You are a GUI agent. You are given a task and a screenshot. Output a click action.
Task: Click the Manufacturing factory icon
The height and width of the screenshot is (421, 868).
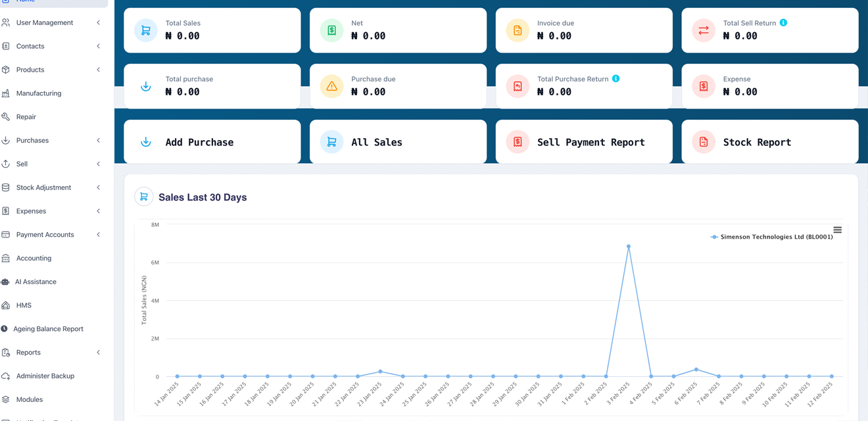click(6, 93)
